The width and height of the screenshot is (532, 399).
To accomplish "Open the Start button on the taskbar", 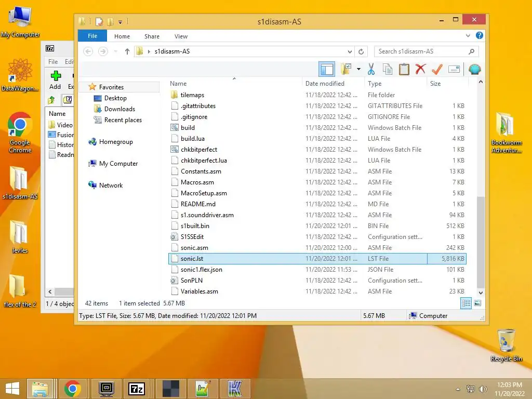I will (12, 389).
